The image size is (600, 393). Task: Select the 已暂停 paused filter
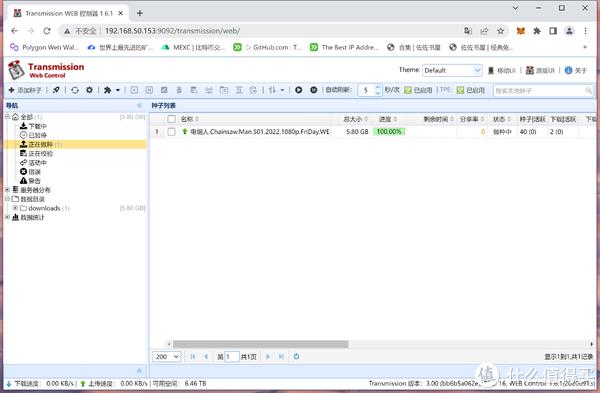coord(33,135)
